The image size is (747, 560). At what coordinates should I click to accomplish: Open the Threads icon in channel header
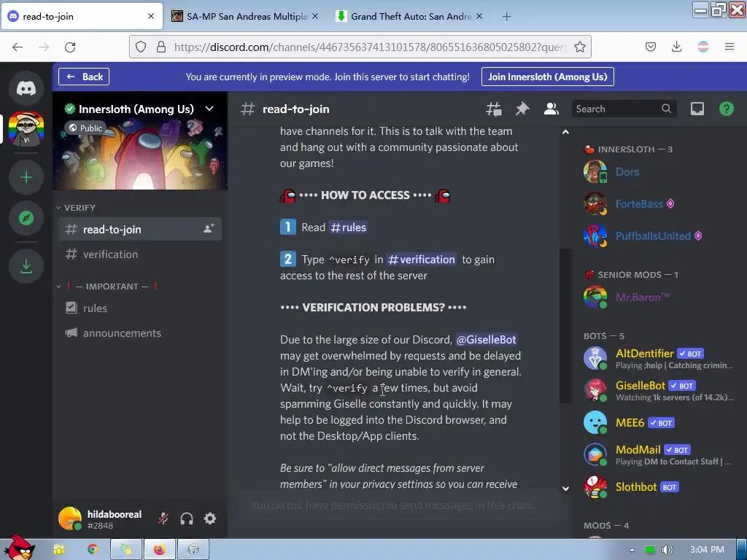(x=494, y=109)
